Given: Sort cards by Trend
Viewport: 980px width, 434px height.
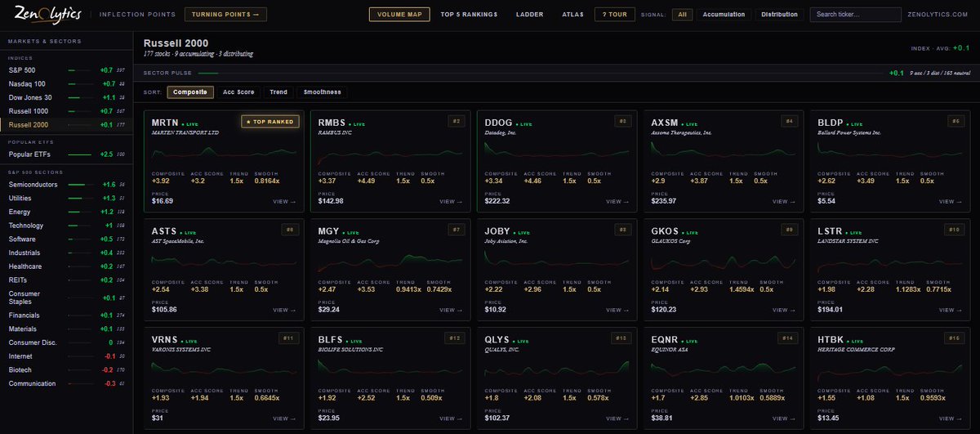Looking at the screenshot, I should [278, 92].
